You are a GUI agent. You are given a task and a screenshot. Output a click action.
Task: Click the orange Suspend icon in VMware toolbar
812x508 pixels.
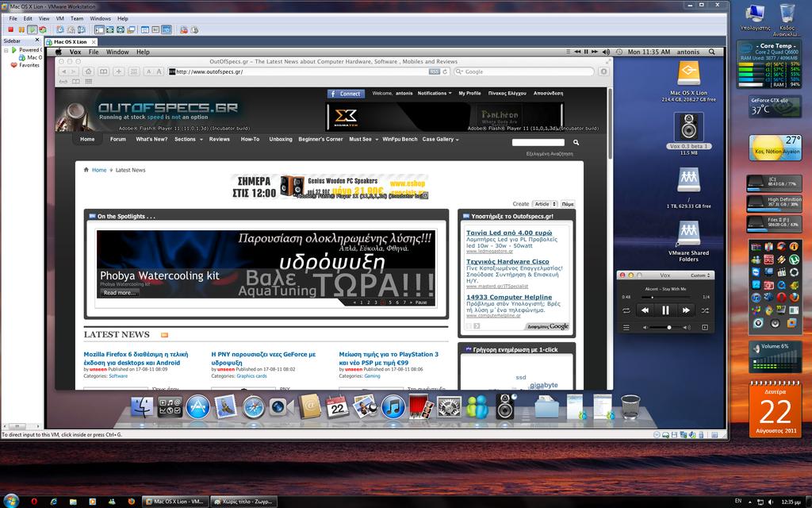pyautogui.click(x=21, y=30)
